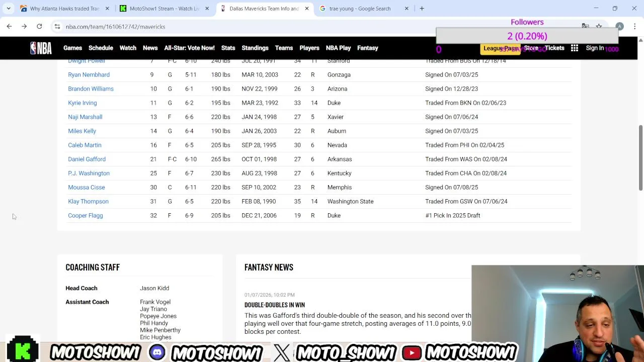Close the Dallas Mavericks Team Info tab
The image size is (644, 362).
[x=307, y=9]
